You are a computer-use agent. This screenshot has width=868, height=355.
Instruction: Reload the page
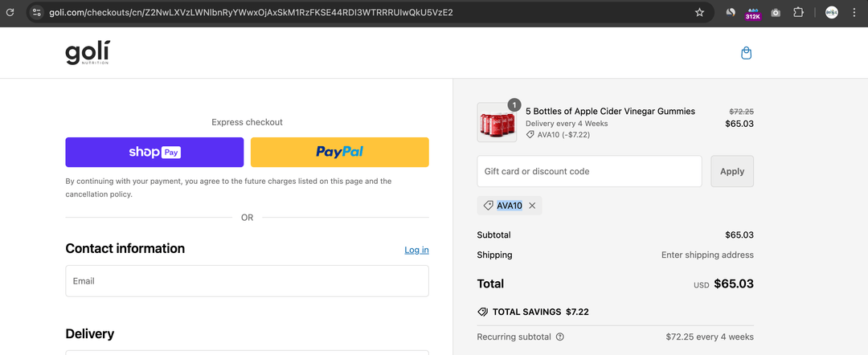tap(10, 12)
